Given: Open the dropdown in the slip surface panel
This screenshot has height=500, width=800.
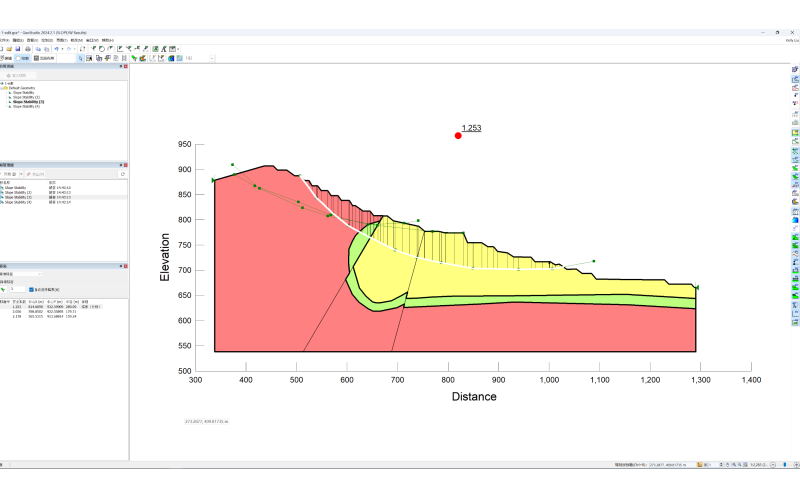Looking at the screenshot, I should click(x=38, y=273).
